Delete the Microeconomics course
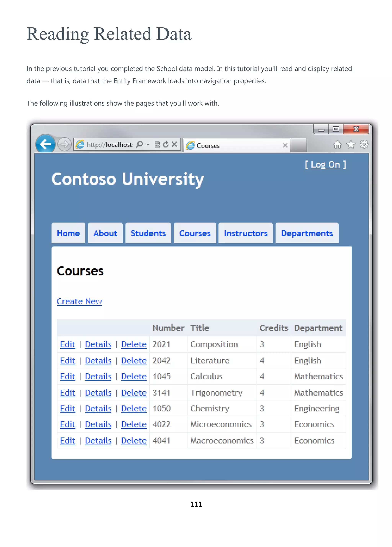 (134, 424)
